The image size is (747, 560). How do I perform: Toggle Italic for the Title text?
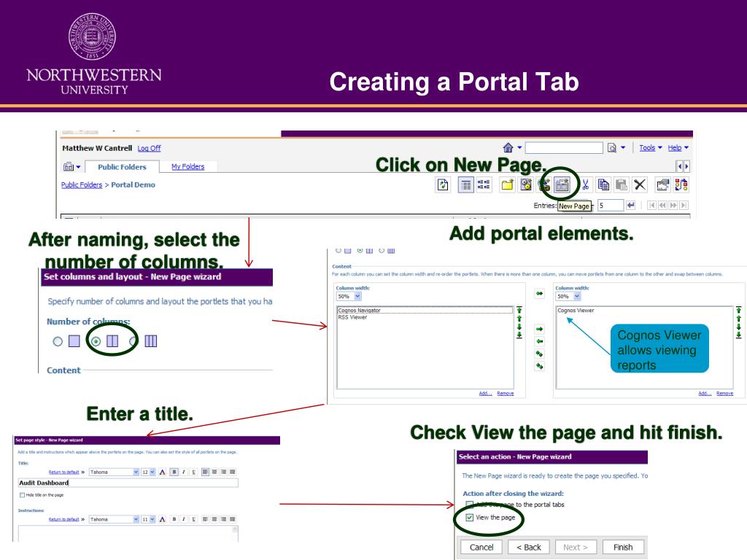tap(184, 472)
